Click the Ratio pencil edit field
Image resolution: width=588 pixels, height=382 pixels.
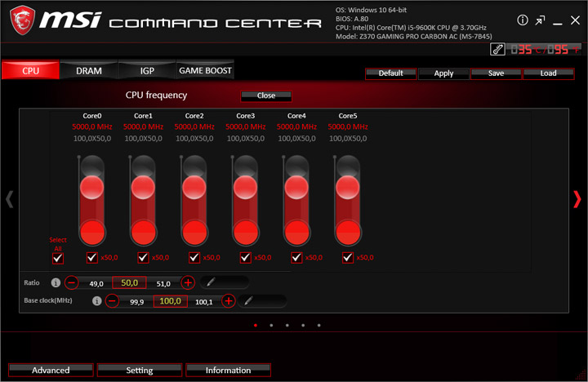tap(225, 282)
